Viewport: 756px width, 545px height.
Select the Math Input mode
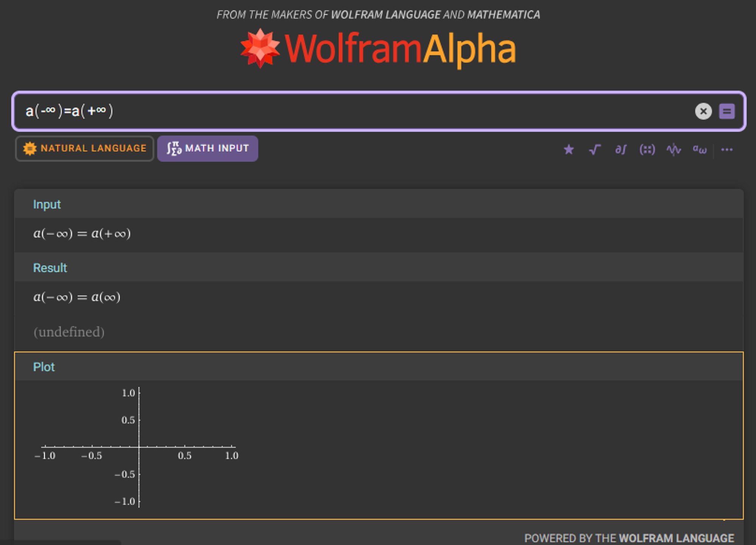[x=208, y=148]
